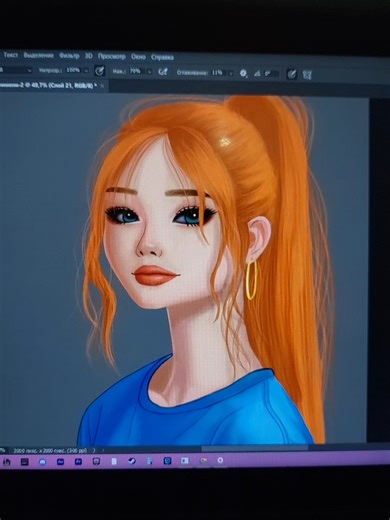
Task: Click the brush angle value field
Action: click(271, 74)
